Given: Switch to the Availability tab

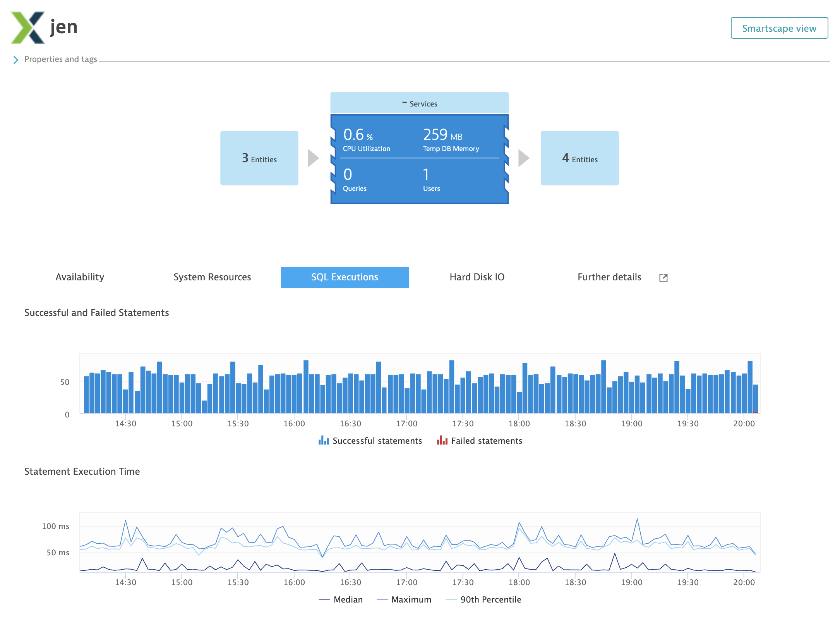Looking at the screenshot, I should pos(80,277).
